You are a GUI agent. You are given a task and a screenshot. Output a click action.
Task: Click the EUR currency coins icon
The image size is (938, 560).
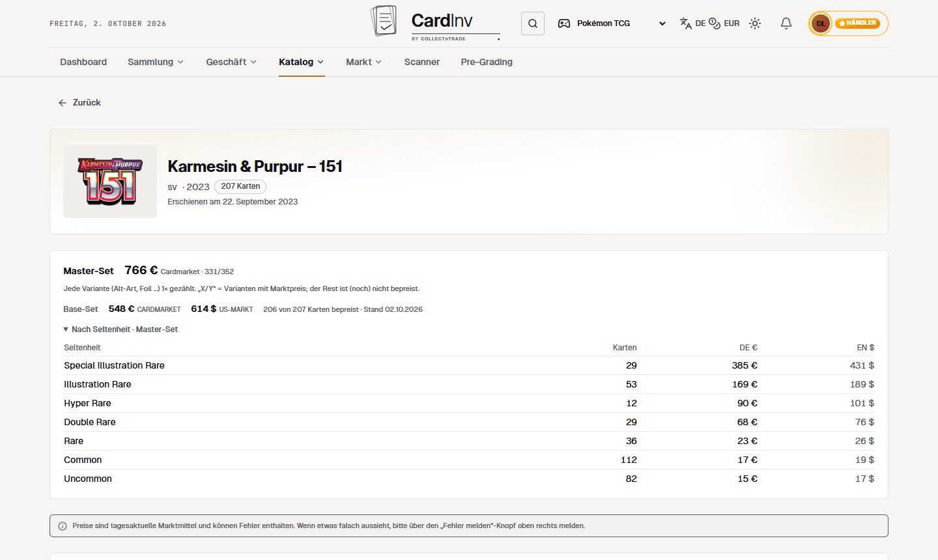point(715,23)
